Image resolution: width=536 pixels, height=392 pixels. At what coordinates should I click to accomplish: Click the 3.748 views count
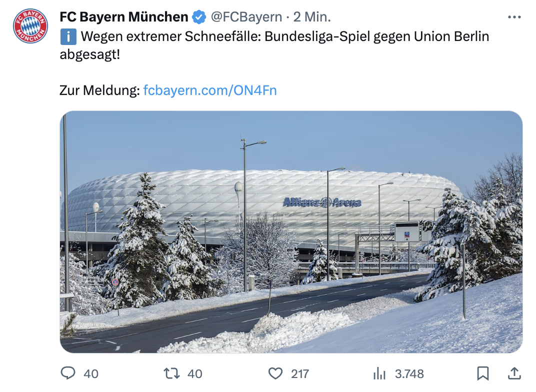click(409, 373)
